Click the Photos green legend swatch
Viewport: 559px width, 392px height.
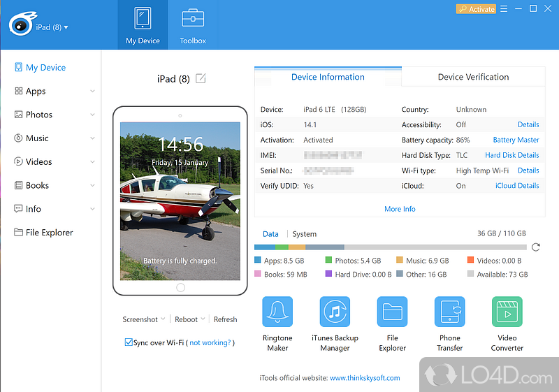pos(328,260)
